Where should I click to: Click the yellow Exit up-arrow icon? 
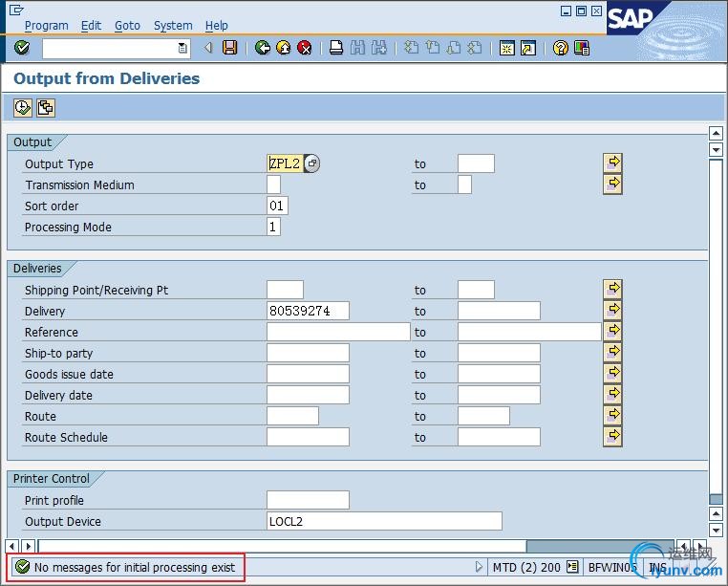click(284, 48)
